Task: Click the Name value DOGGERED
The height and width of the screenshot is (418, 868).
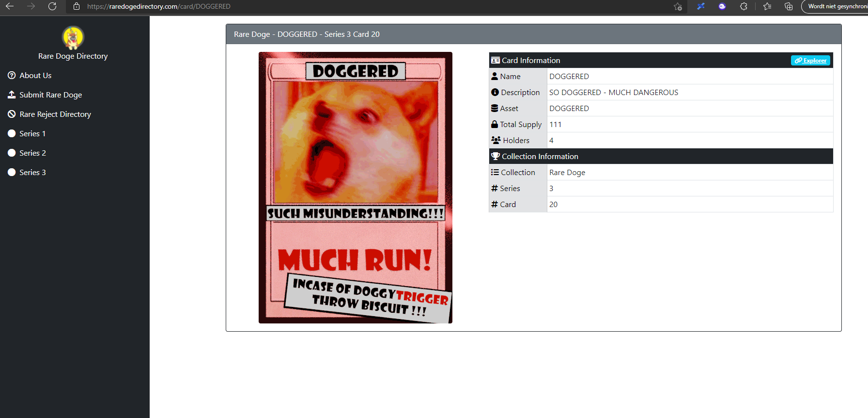Action: 569,76
